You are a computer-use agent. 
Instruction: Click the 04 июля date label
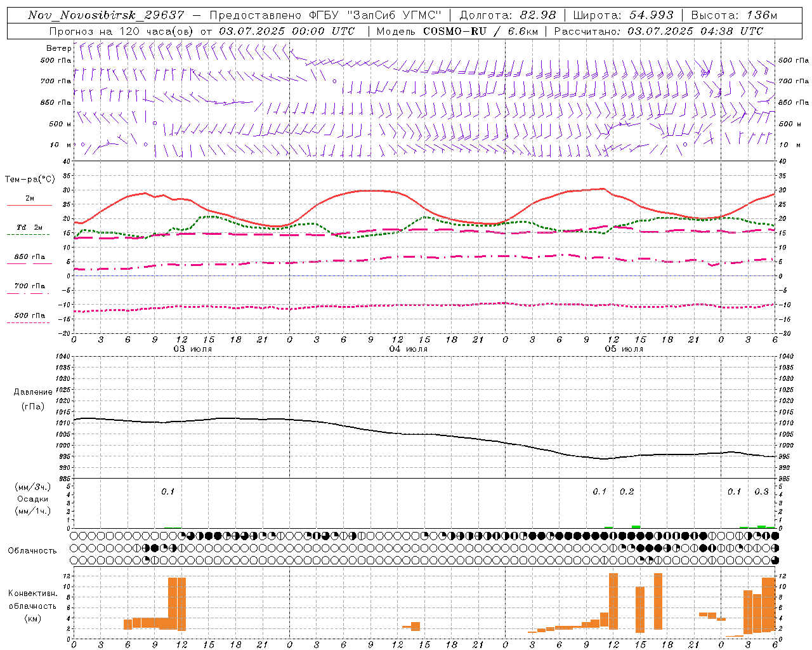(409, 349)
